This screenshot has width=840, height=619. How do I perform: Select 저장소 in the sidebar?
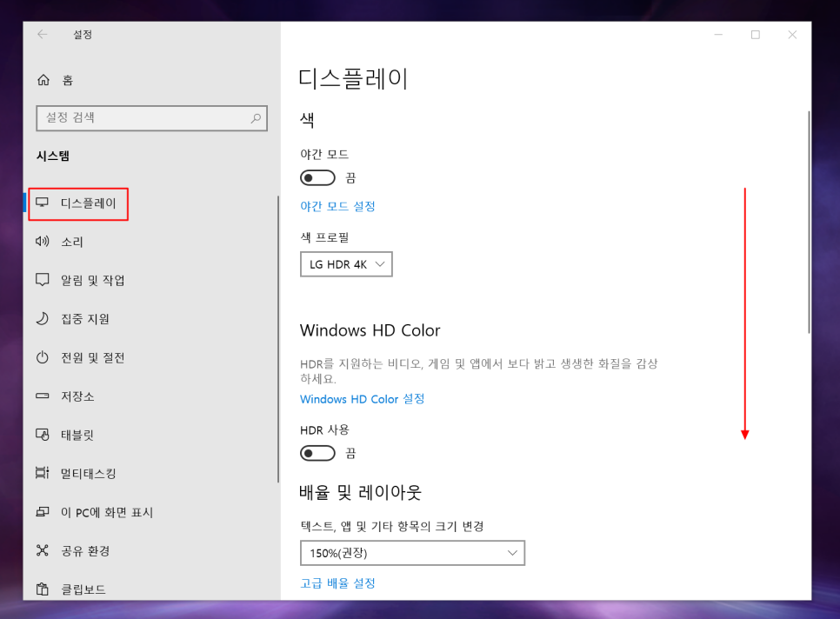[x=150, y=396]
